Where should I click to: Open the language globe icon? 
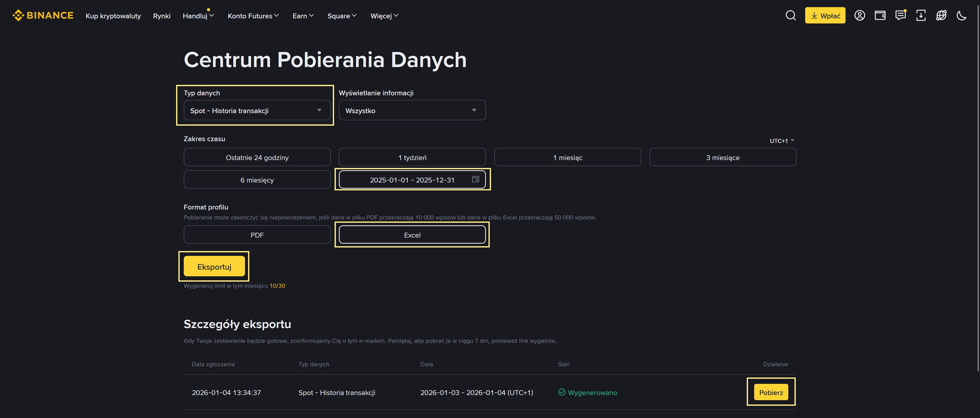(941, 15)
